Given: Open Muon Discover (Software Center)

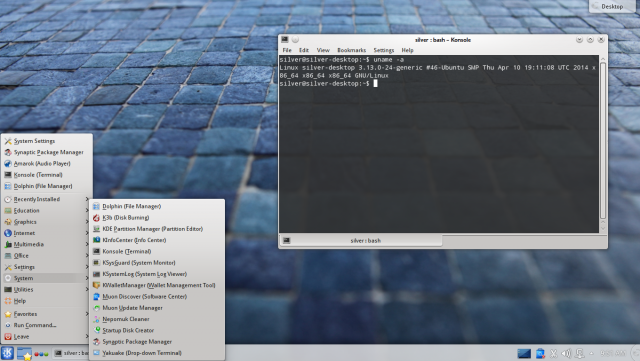Looking at the screenshot, I should pyautogui.click(x=157, y=296).
